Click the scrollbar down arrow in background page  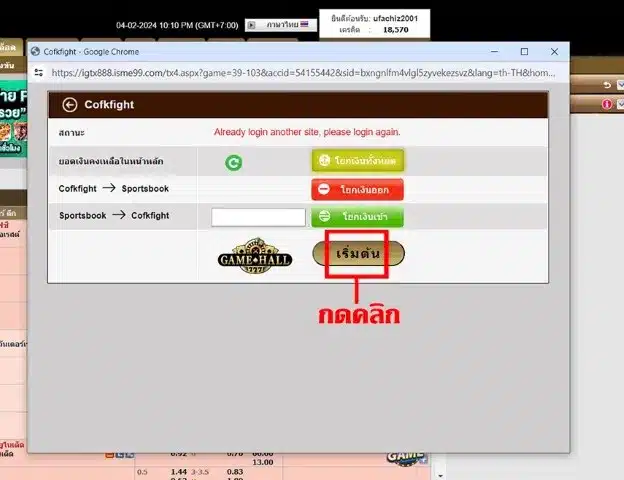coord(441,476)
